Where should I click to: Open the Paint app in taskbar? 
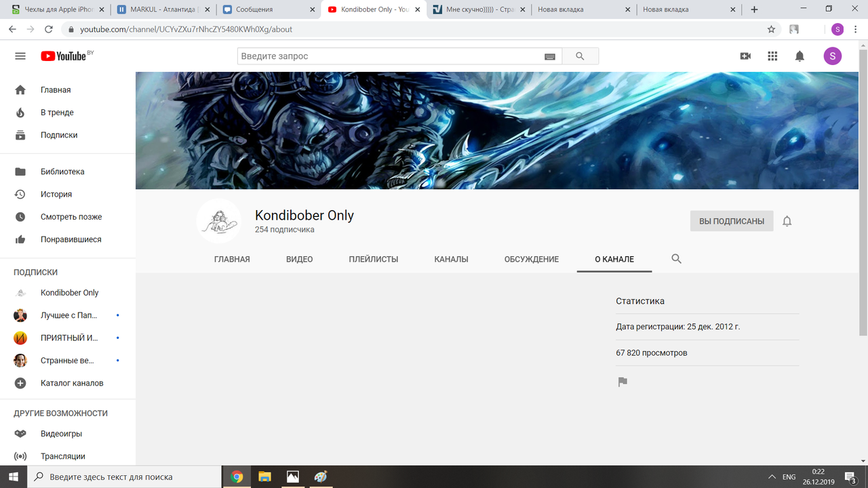[x=320, y=476]
